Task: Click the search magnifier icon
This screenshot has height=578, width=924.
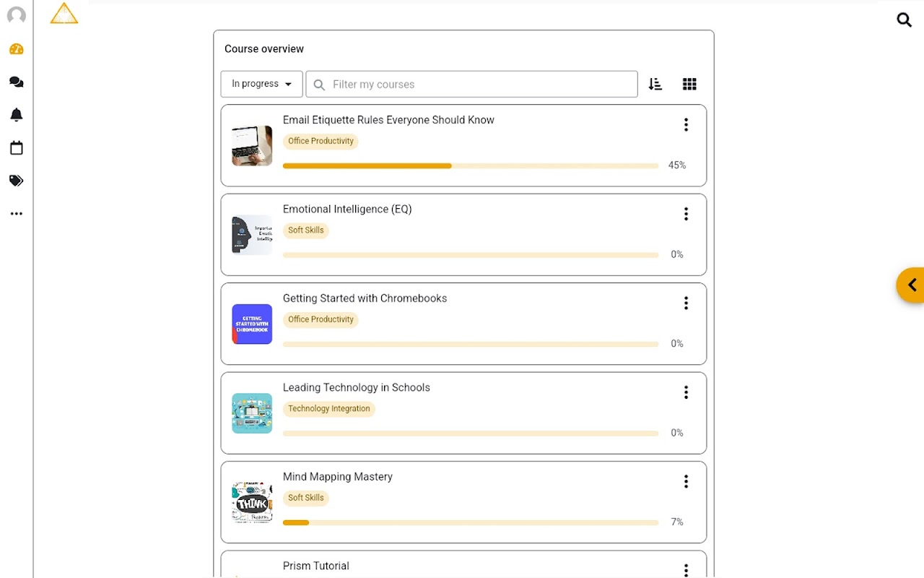Action: click(x=904, y=20)
